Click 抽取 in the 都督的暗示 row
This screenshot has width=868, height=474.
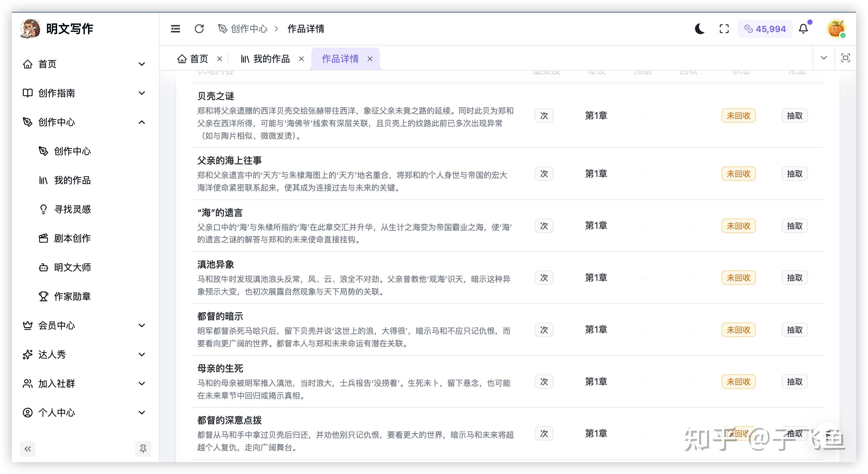click(794, 329)
